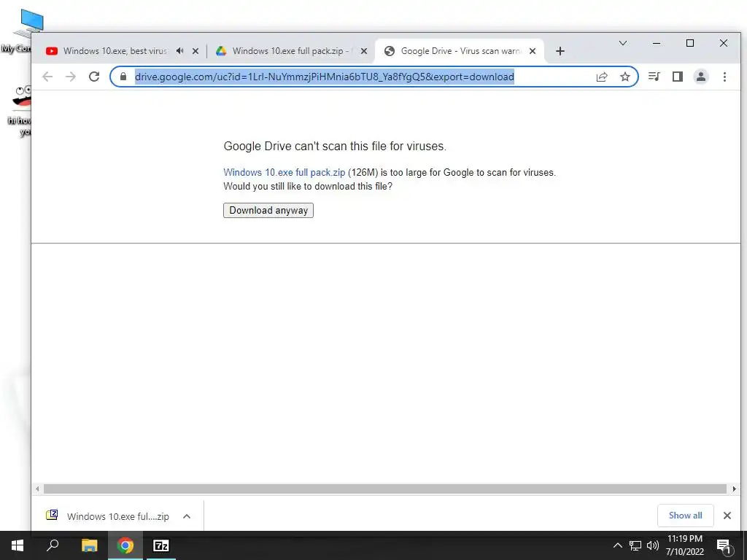The height and width of the screenshot is (560, 747).
Task: Open the volume tray icon
Action: tap(653, 545)
